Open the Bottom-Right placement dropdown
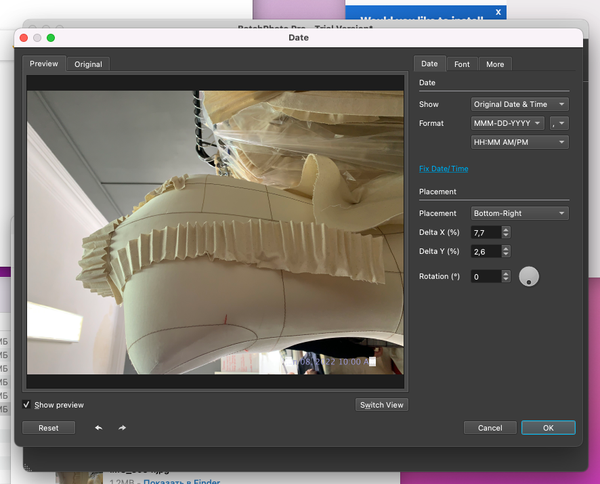Screen dimensions: 600x484 [x=519, y=213]
